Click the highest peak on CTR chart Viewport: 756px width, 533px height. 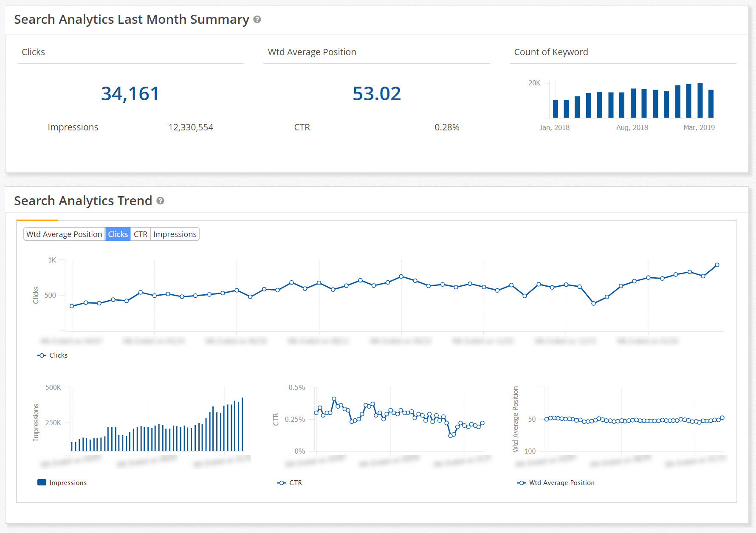(334, 398)
